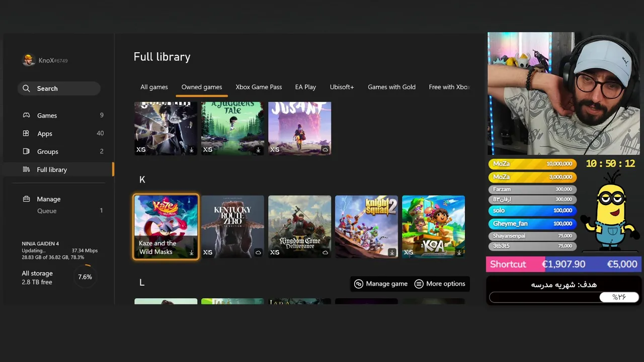The image size is (644, 362).
Task: Click the school tuition goal progress bar
Action: [x=564, y=297]
